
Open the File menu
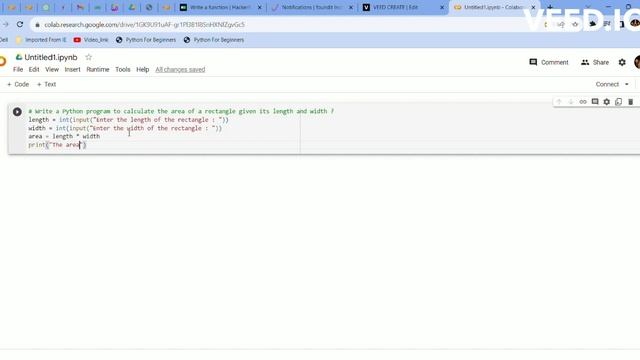coord(18,69)
